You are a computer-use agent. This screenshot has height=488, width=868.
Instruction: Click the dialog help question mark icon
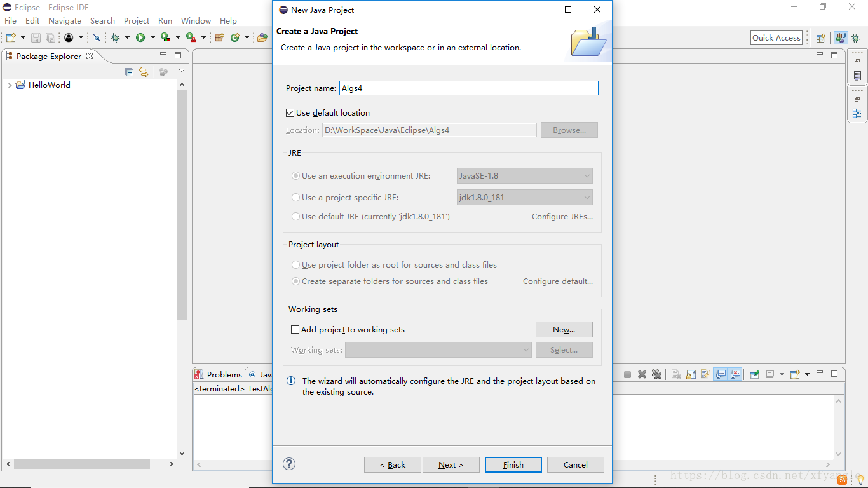289,464
